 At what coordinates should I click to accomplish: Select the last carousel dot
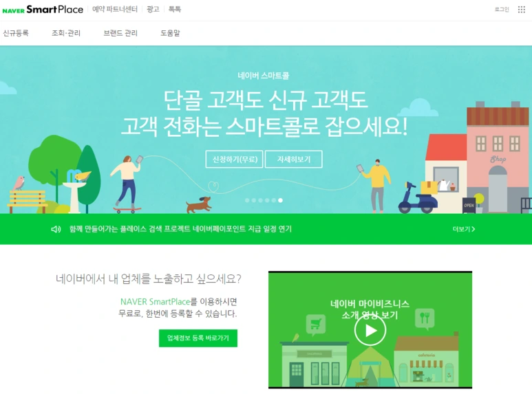280,200
